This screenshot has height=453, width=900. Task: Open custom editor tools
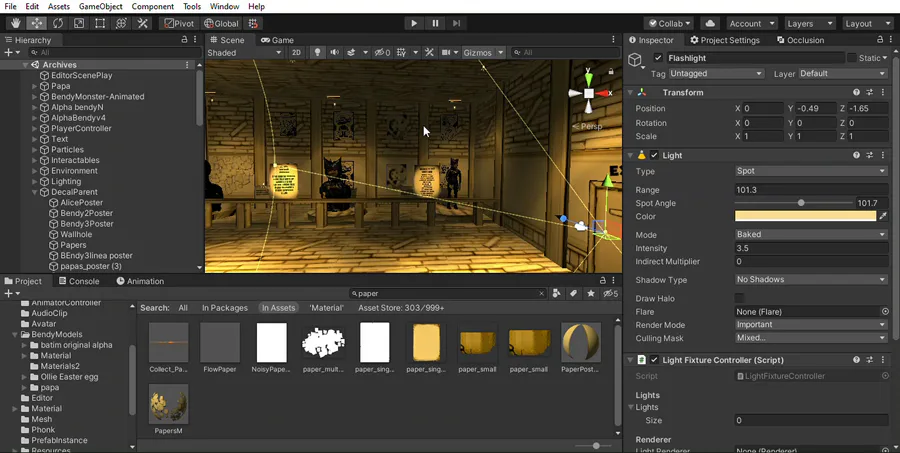coord(142,24)
